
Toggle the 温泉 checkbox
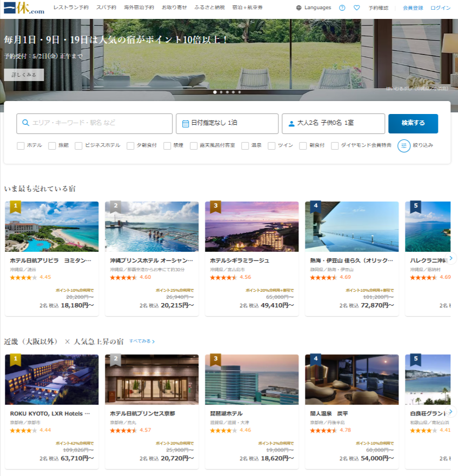[245, 146]
